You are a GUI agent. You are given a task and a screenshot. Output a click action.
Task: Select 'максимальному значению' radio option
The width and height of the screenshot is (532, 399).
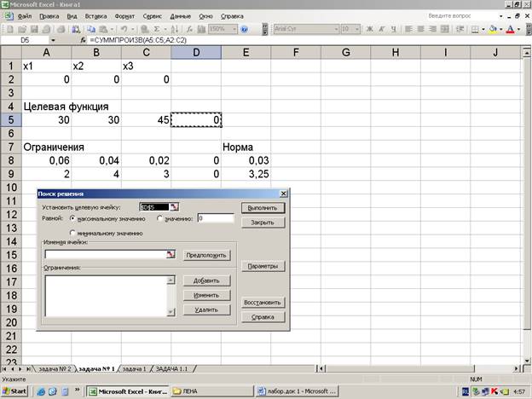72,218
